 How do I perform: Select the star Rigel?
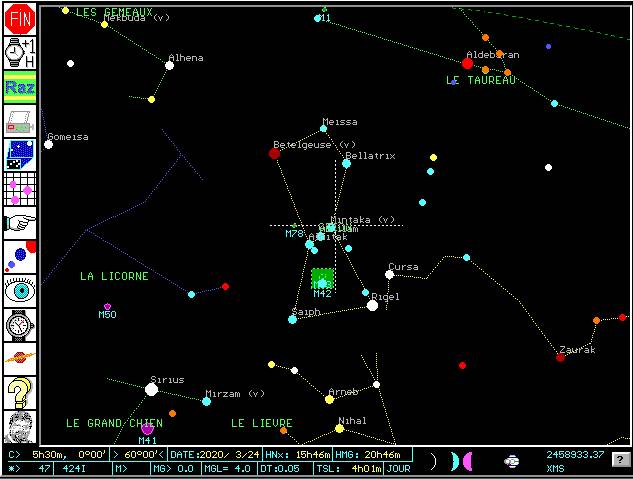coord(372,305)
